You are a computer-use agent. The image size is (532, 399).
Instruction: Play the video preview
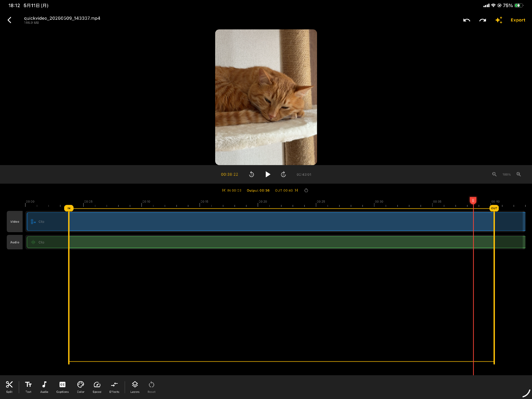click(x=268, y=174)
